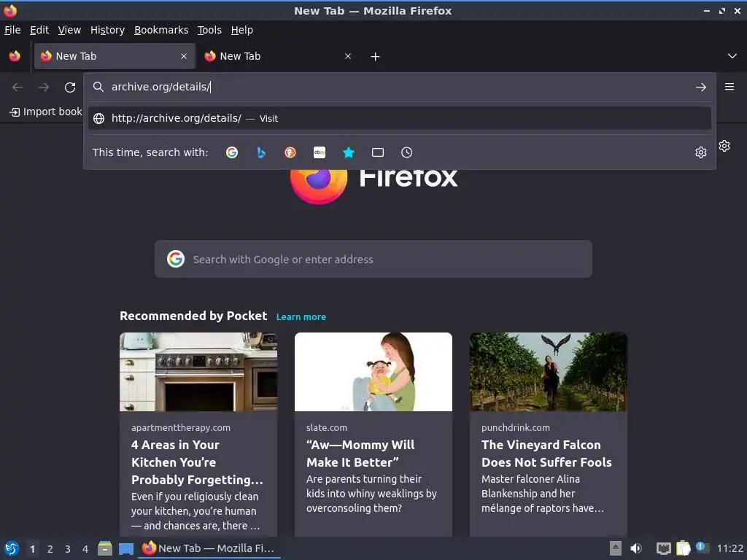This screenshot has width=747, height=560.
Task: Click slate.com source text
Action: [327, 427]
